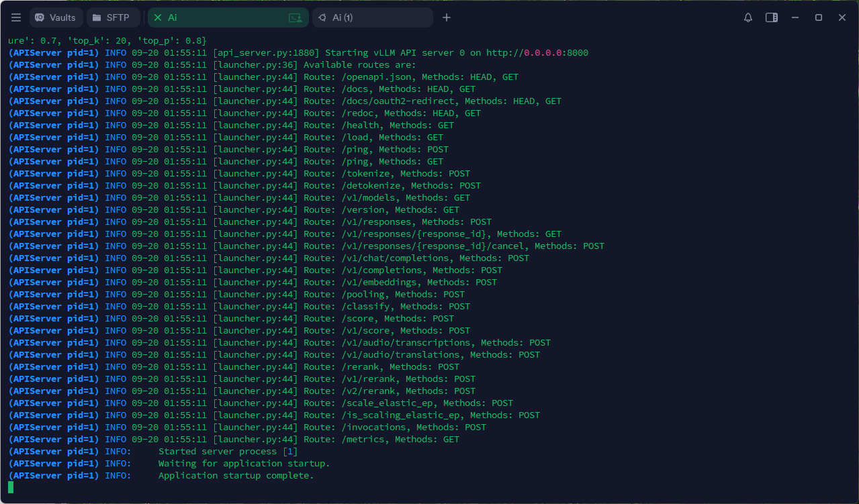
Task: Click the /metrics route text
Action: (x=363, y=439)
